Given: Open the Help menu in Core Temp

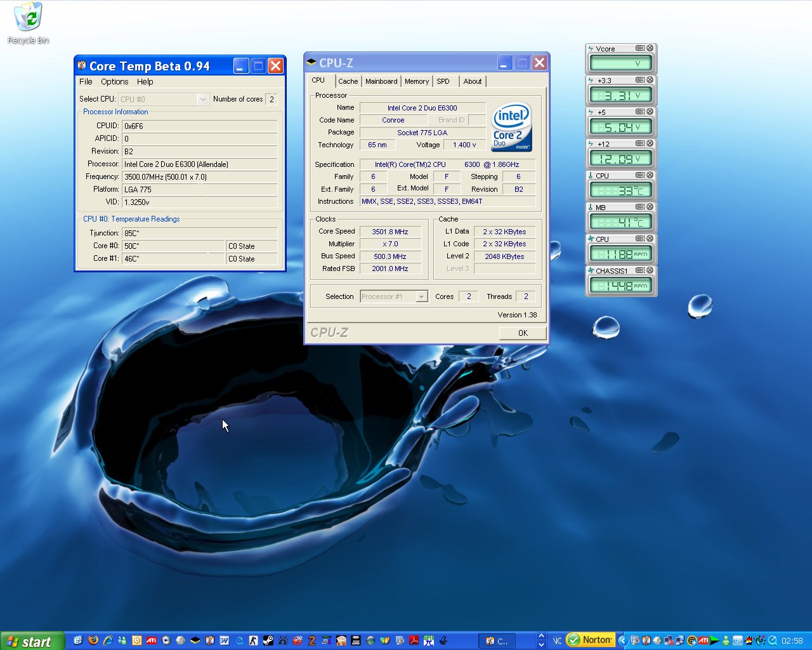Looking at the screenshot, I should click(x=145, y=81).
